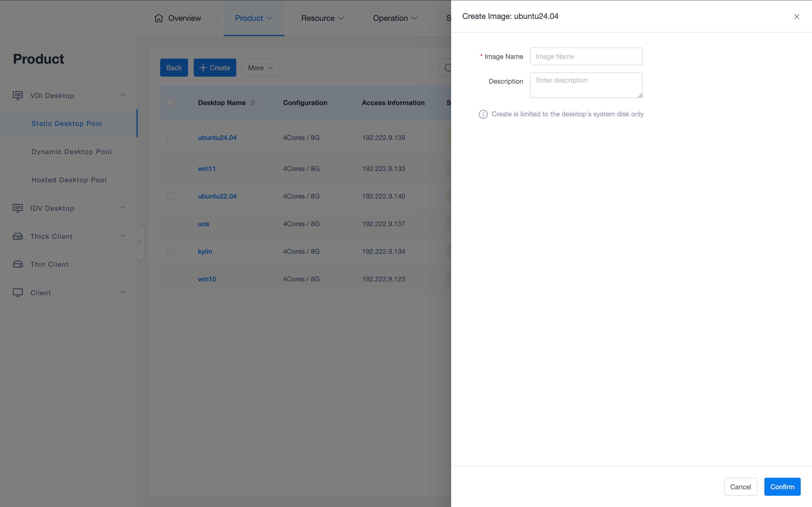Collapse the sidebar using the handle icon
Viewport: 812px width, 507px height.
[141, 243]
